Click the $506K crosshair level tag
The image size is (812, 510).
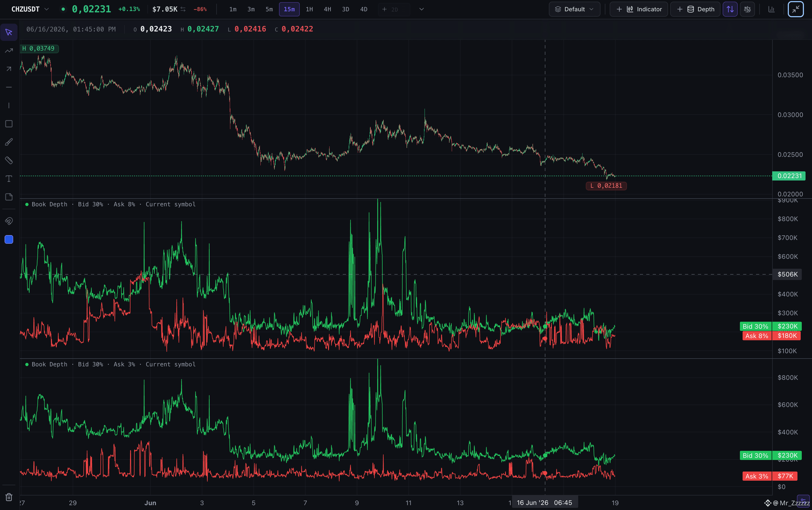[x=788, y=274]
